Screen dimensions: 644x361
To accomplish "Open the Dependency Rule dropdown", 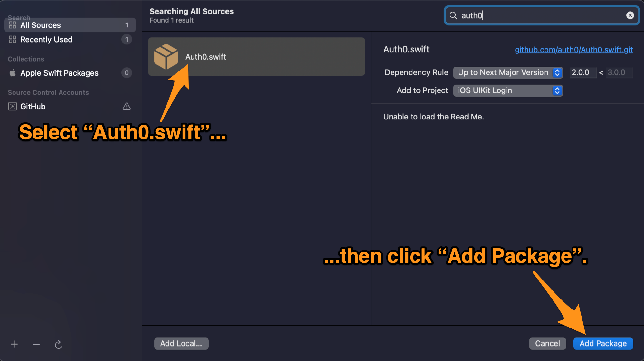I will (x=509, y=72).
